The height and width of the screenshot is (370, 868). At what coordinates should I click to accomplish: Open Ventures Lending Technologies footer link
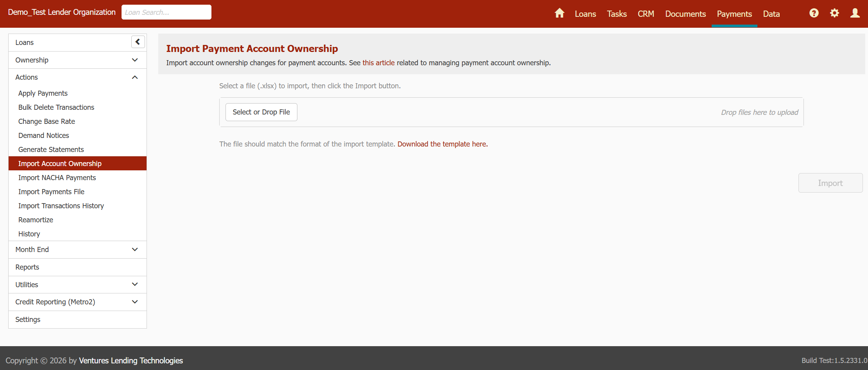click(131, 361)
